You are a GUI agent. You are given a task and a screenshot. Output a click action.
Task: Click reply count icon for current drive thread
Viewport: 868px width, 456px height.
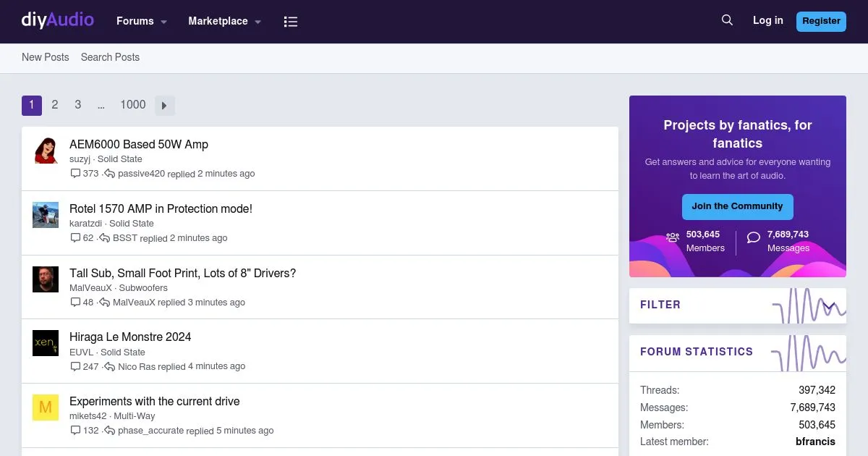(x=75, y=431)
